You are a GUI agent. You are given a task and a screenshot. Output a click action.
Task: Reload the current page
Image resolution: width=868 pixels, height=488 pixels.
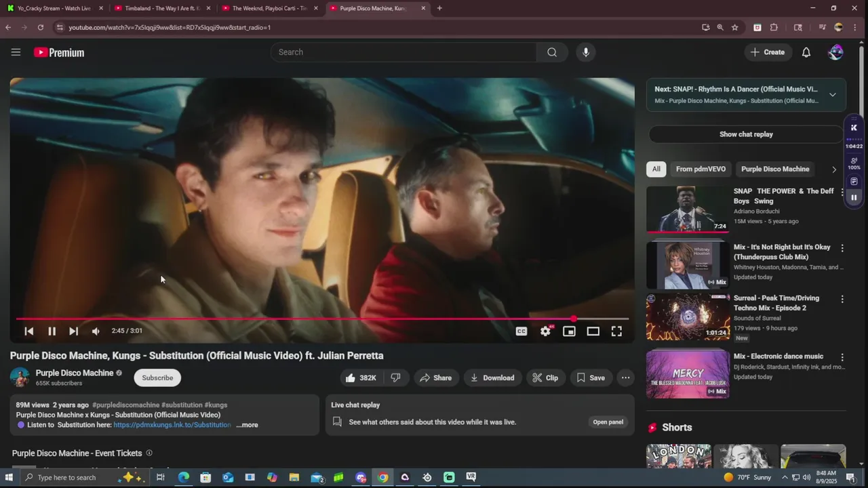tap(41, 27)
